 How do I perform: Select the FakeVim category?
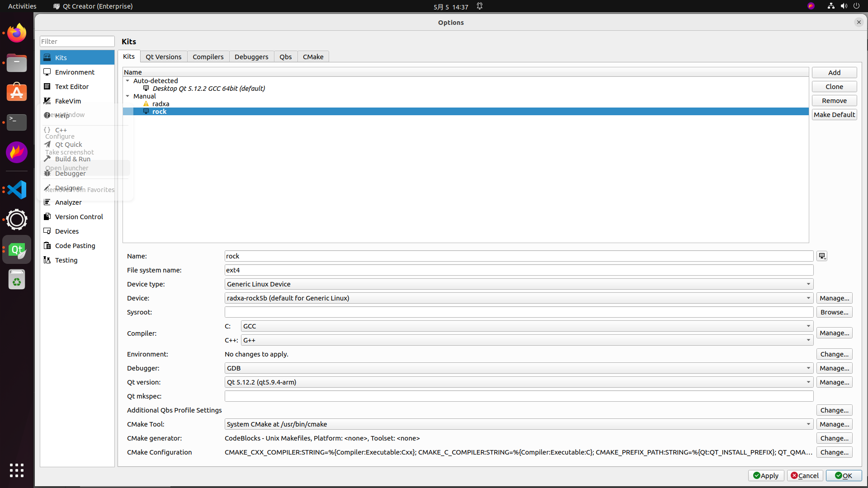pyautogui.click(x=68, y=101)
